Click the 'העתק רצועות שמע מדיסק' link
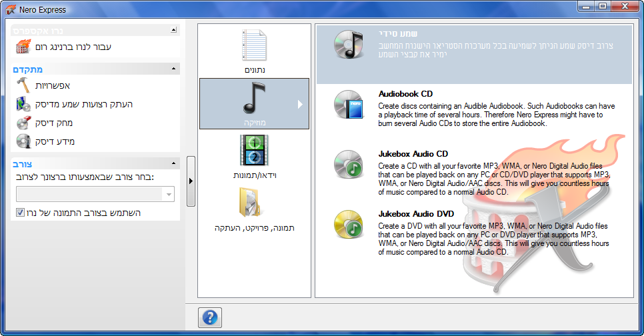Image resolution: width=644 pixels, height=336 pixels. 84,104
